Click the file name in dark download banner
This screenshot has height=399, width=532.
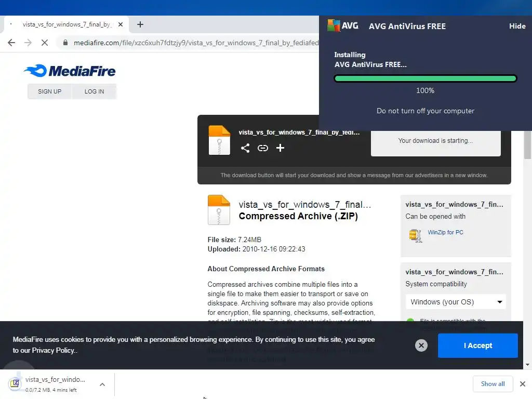(299, 132)
